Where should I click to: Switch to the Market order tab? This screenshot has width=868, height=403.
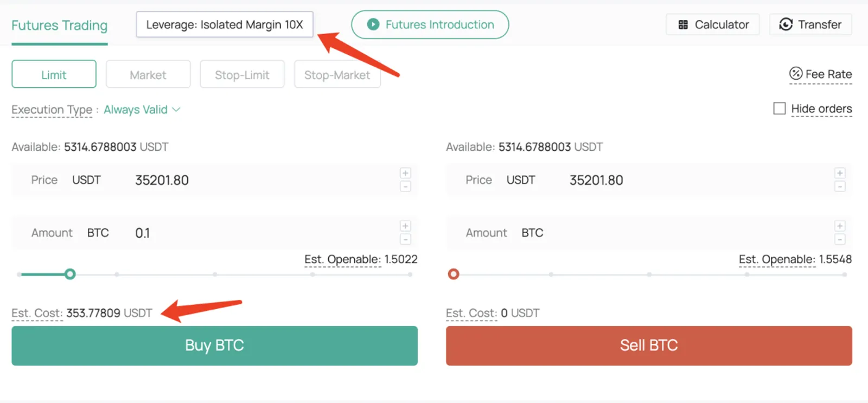point(148,74)
